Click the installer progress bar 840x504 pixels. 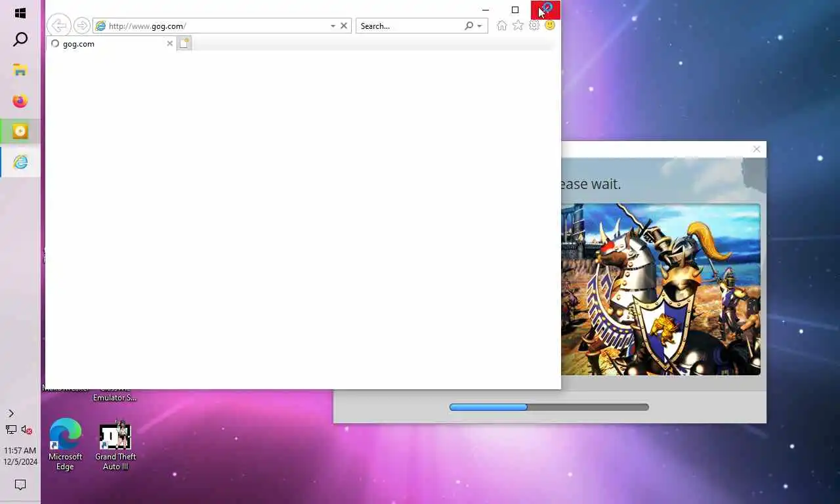click(549, 407)
